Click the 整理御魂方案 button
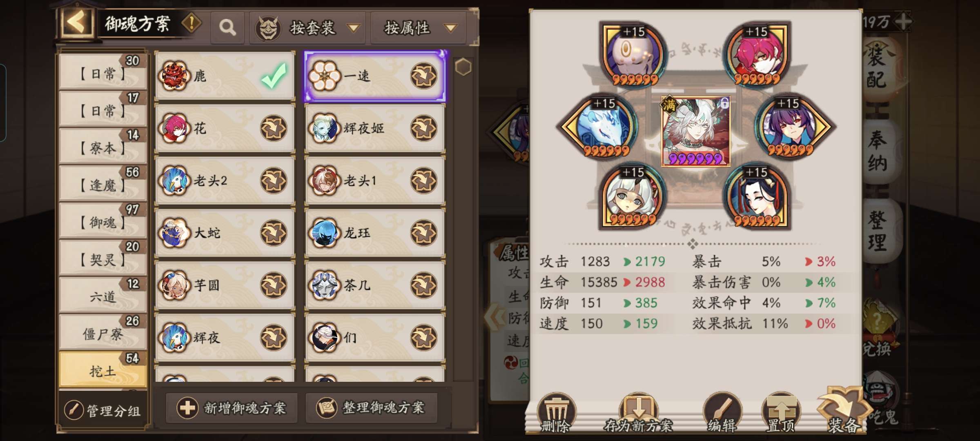980x441 pixels. pos(371,408)
